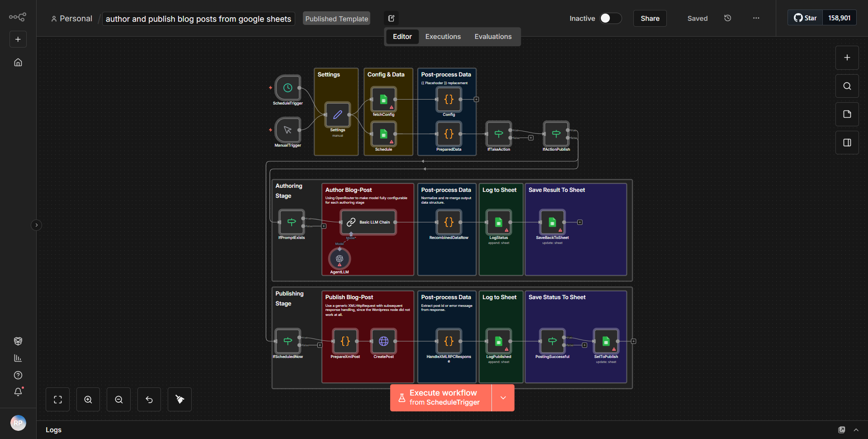The image size is (868, 439).
Task: Star the project on GitHub
Action: pos(805,18)
